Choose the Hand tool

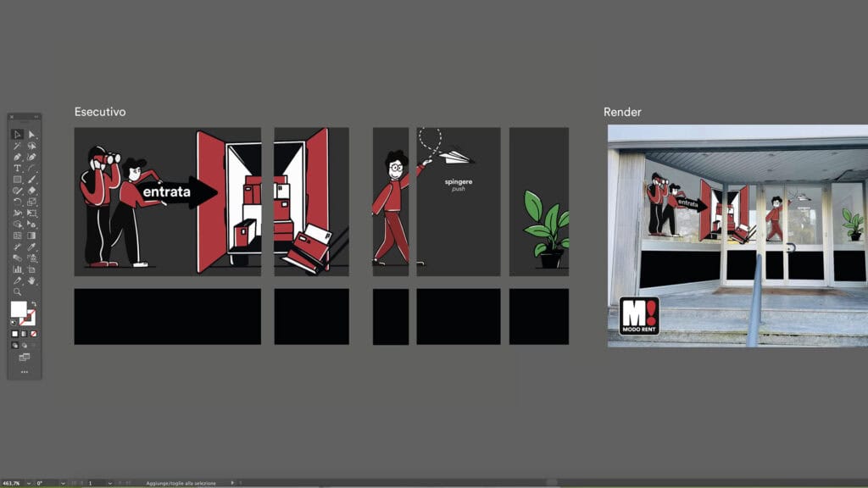click(31, 280)
